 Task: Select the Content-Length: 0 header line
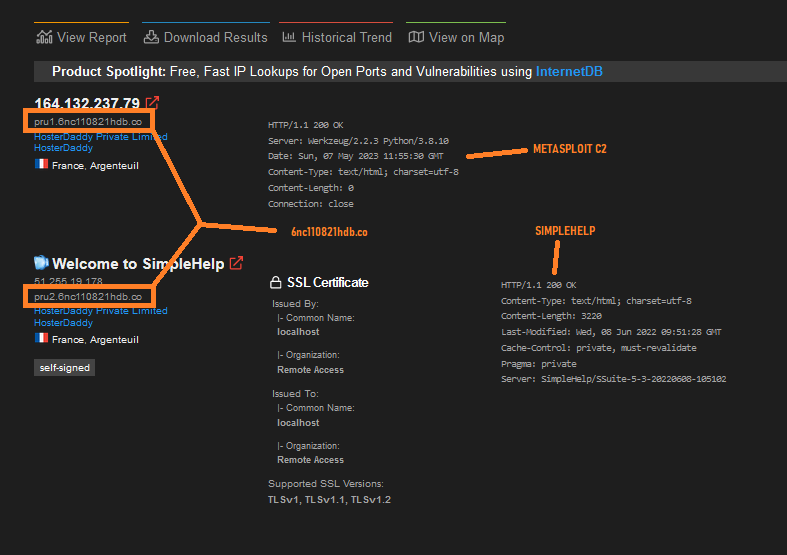(x=311, y=188)
